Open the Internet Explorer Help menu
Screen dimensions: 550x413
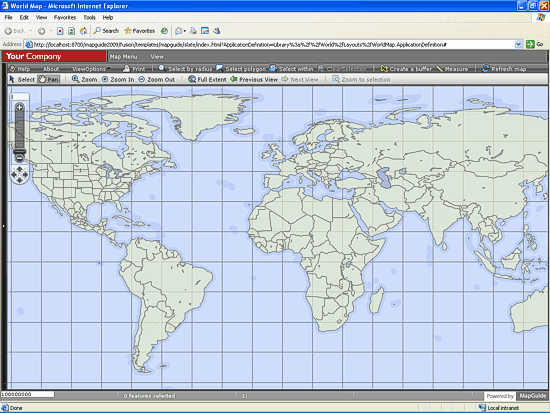[x=108, y=17]
